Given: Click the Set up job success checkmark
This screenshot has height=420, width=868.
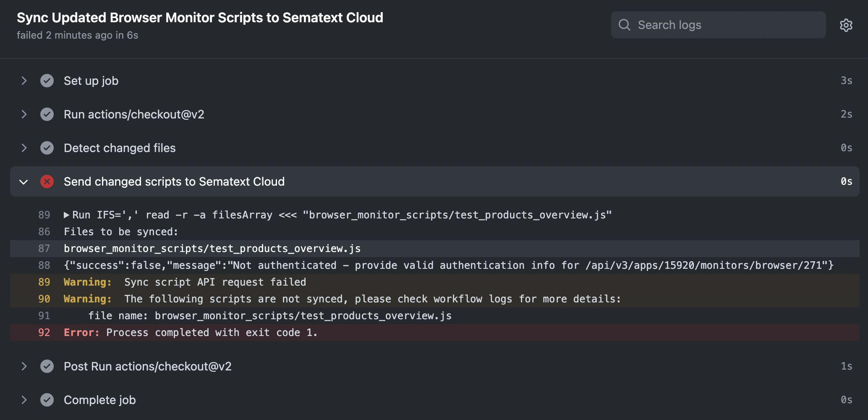Looking at the screenshot, I should [x=47, y=81].
